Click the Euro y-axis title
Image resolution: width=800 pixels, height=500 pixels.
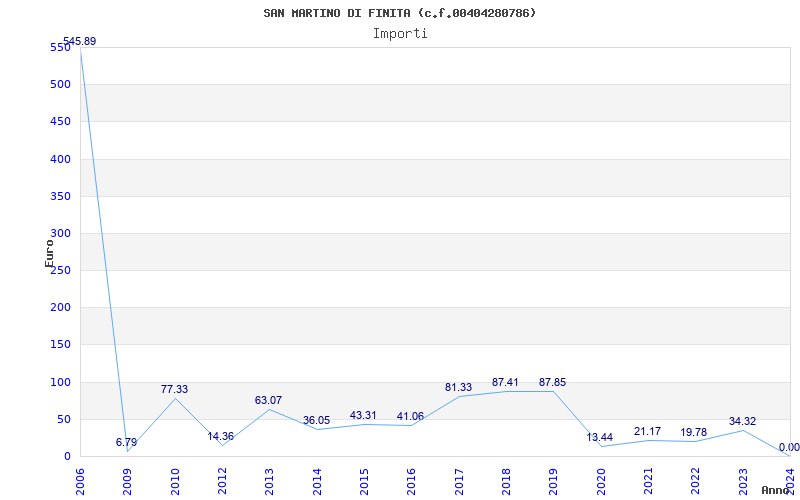(49, 252)
